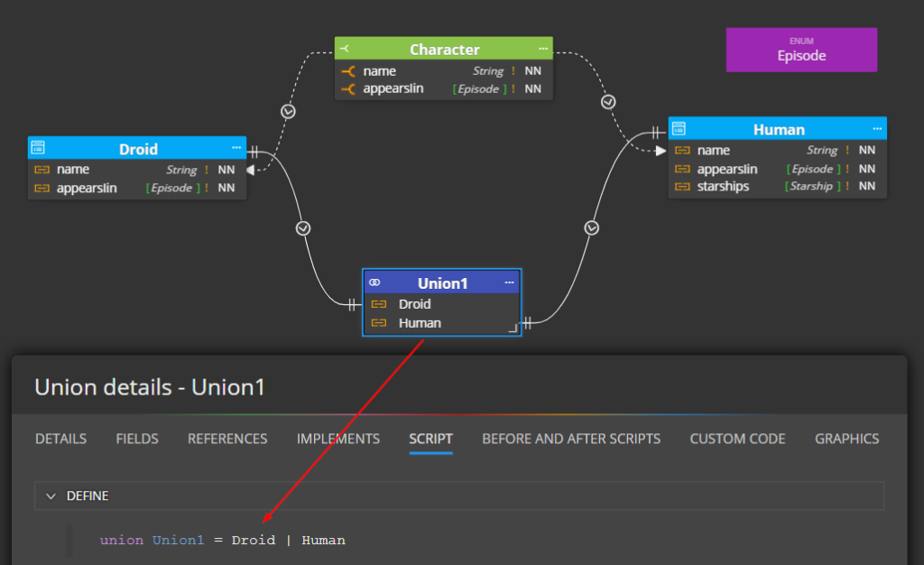The height and width of the screenshot is (565, 924).
Task: Click the Character appearsIin field icon
Action: tap(348, 89)
